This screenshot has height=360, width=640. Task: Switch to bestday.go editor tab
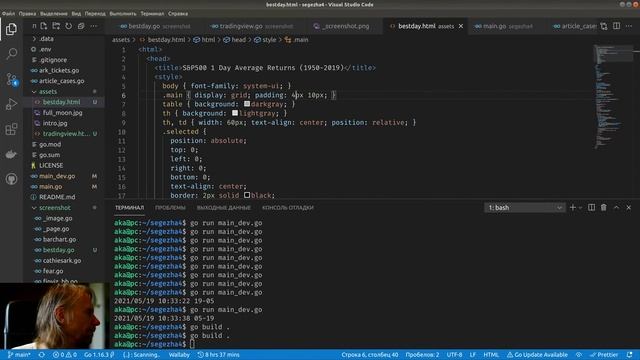coord(155,26)
